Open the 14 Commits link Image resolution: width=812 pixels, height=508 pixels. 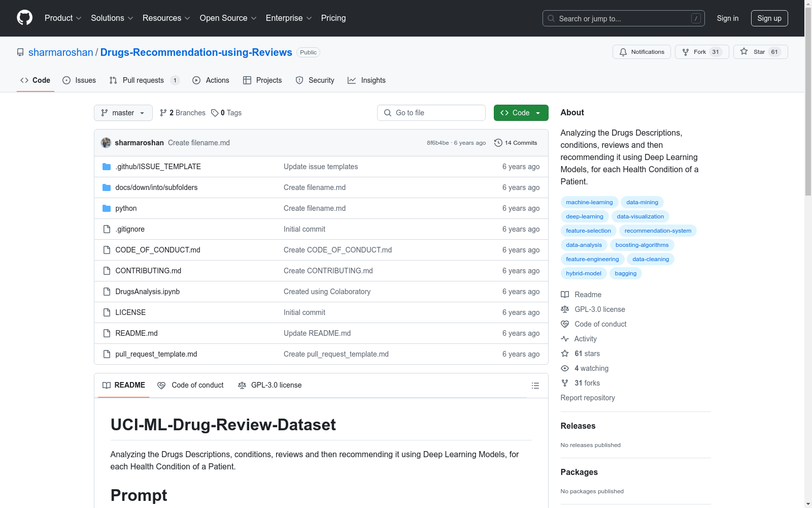[x=516, y=143]
